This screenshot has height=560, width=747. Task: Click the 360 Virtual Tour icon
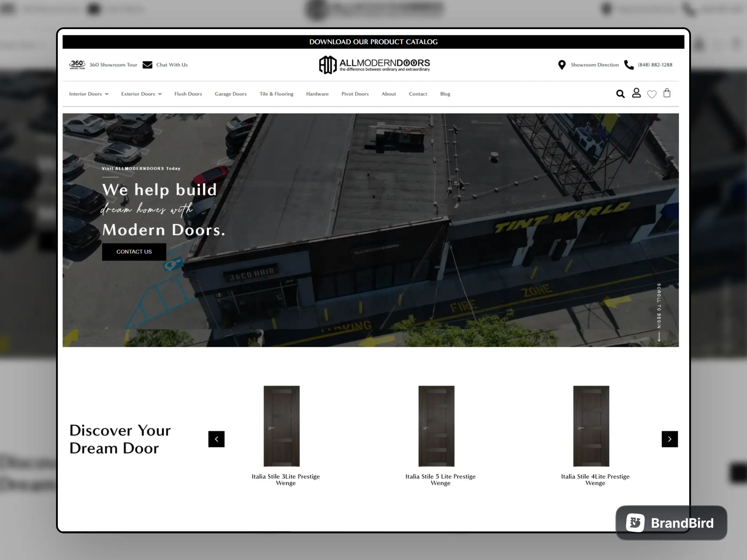tap(77, 64)
